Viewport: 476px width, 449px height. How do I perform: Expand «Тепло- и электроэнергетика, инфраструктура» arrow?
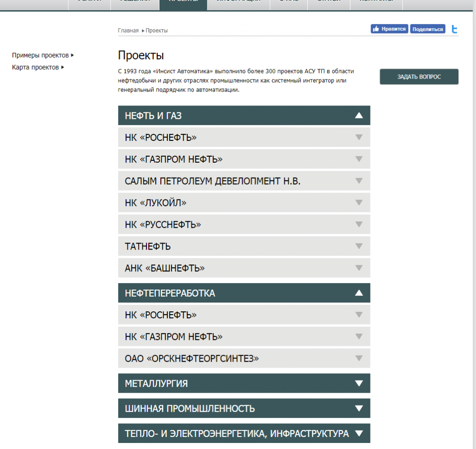pyautogui.click(x=358, y=434)
